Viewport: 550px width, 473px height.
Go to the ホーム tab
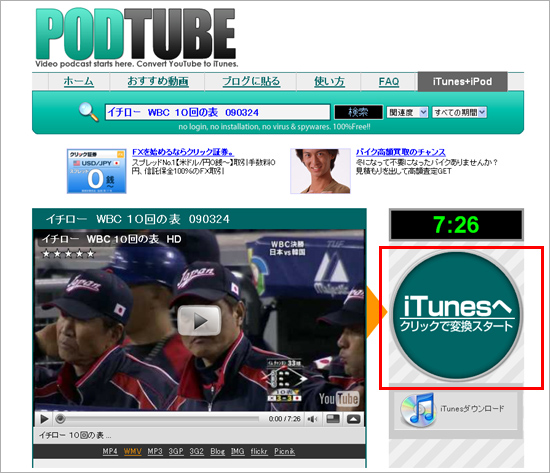(79, 81)
